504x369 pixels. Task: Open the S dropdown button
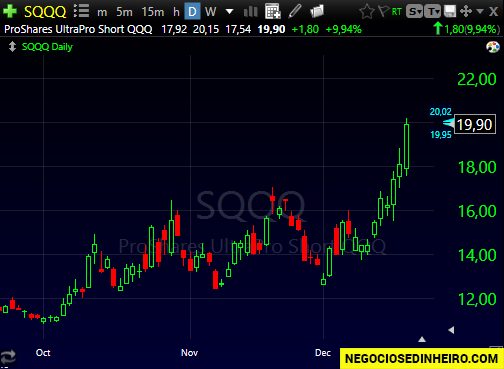tap(414, 12)
